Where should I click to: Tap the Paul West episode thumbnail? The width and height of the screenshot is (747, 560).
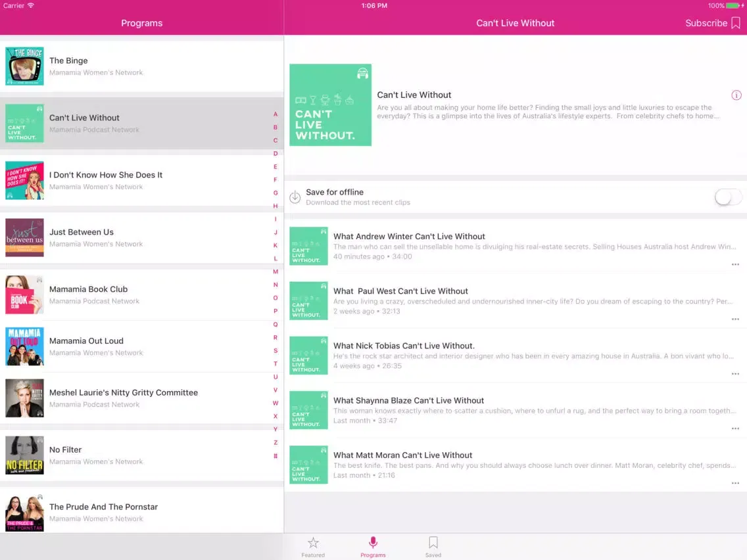click(x=308, y=300)
